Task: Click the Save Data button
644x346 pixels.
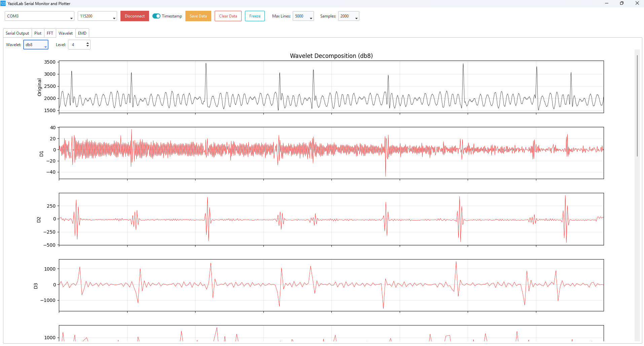Action: pos(198,16)
